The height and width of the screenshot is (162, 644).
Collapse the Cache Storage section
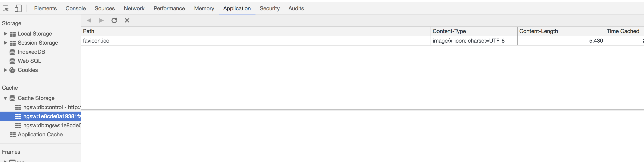[x=5, y=98]
